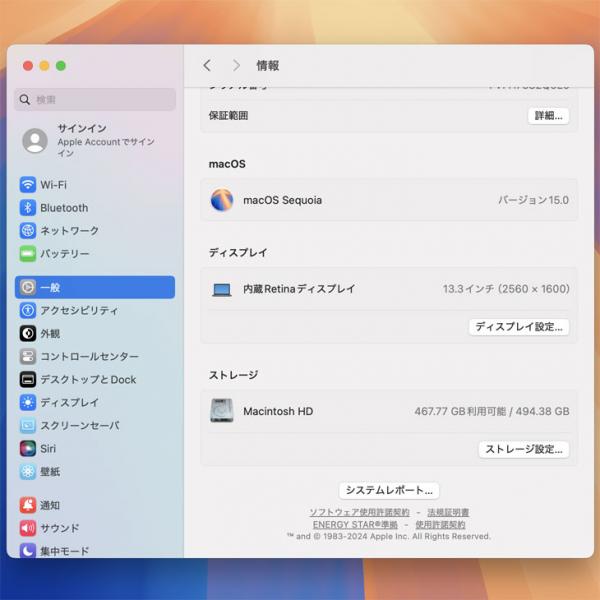Go back with the left chevron
Viewport: 600px width, 600px height.
pyautogui.click(x=207, y=65)
